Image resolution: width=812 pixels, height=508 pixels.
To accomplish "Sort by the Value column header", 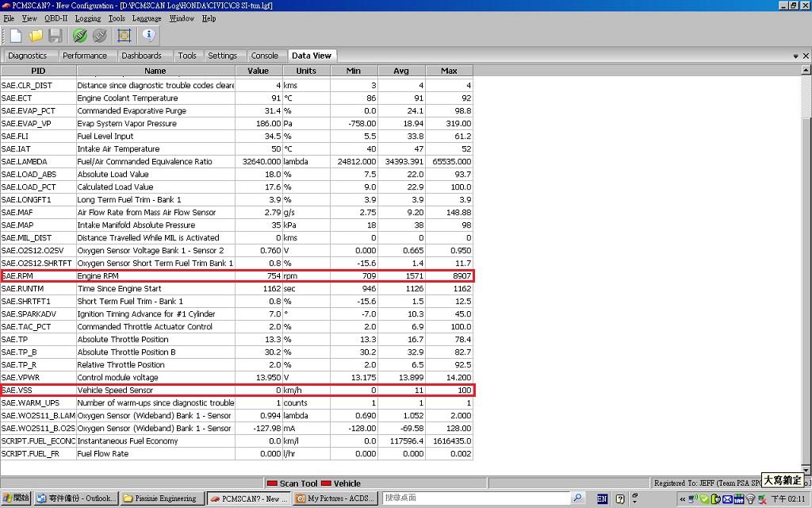I will [x=259, y=71].
